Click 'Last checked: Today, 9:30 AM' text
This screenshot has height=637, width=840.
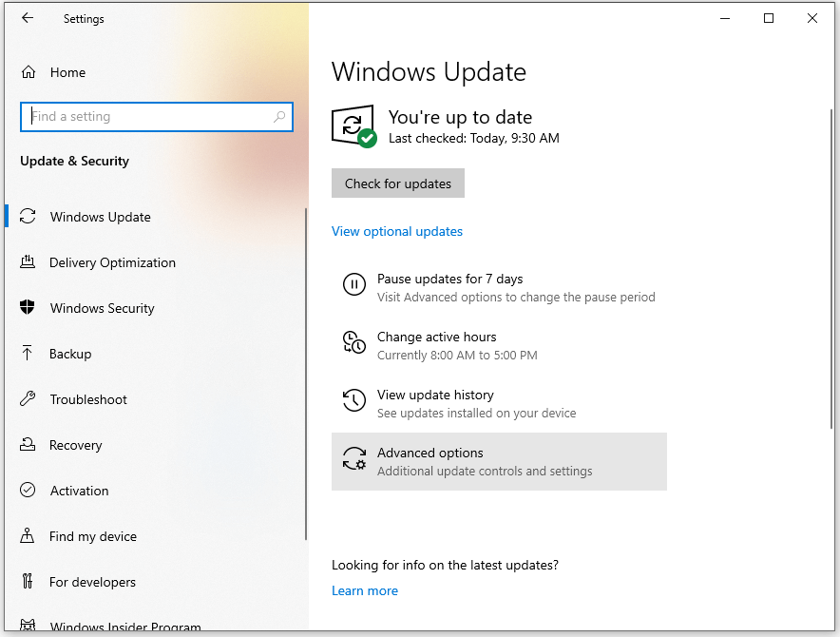pyautogui.click(x=473, y=139)
